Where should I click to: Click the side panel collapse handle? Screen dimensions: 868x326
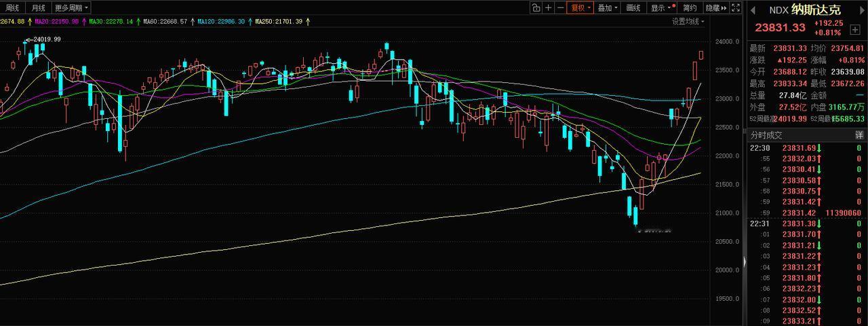pyautogui.click(x=745, y=262)
